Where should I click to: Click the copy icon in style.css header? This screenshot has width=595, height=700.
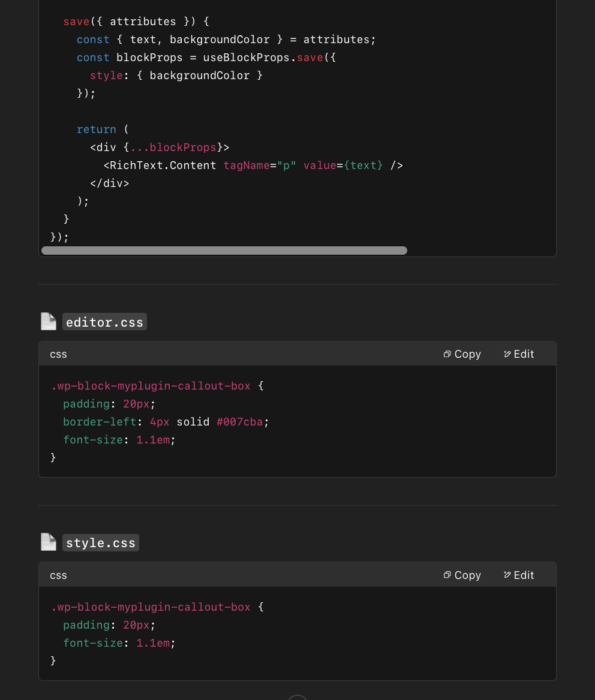pos(447,575)
